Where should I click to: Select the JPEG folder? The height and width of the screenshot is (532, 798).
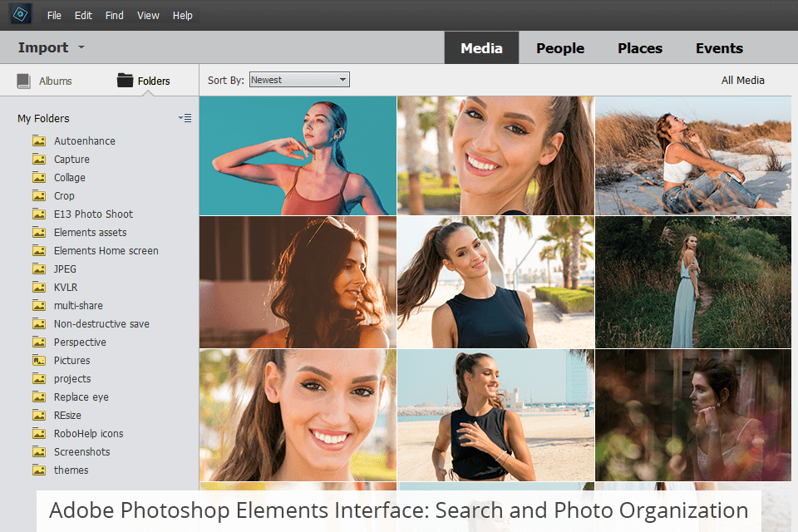point(65,269)
